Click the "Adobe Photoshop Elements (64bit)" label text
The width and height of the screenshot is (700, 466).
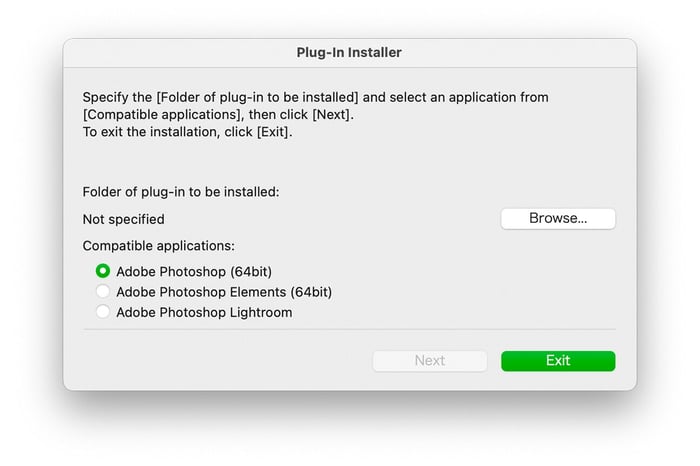tap(224, 292)
